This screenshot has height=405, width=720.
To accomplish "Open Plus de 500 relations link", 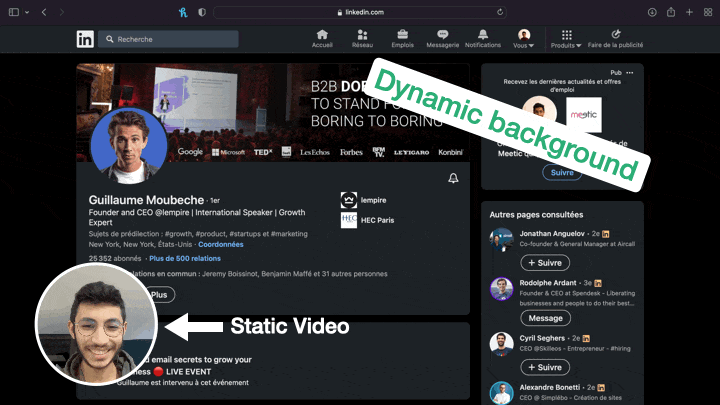I will click(x=185, y=259).
